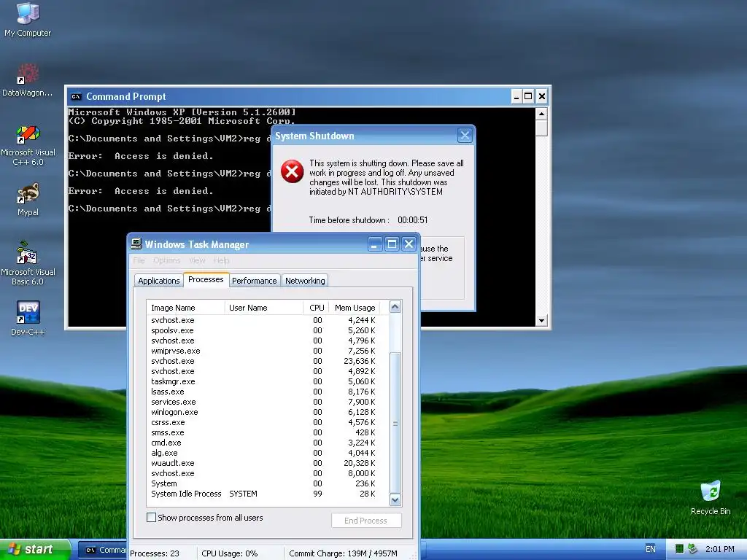Image resolution: width=747 pixels, height=560 pixels.
Task: Click the green CPU usage tray icon
Action: [680, 549]
